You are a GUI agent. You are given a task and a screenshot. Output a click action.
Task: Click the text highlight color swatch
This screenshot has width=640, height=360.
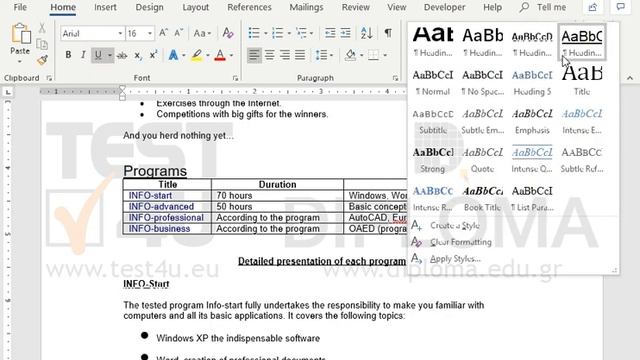[197, 55]
